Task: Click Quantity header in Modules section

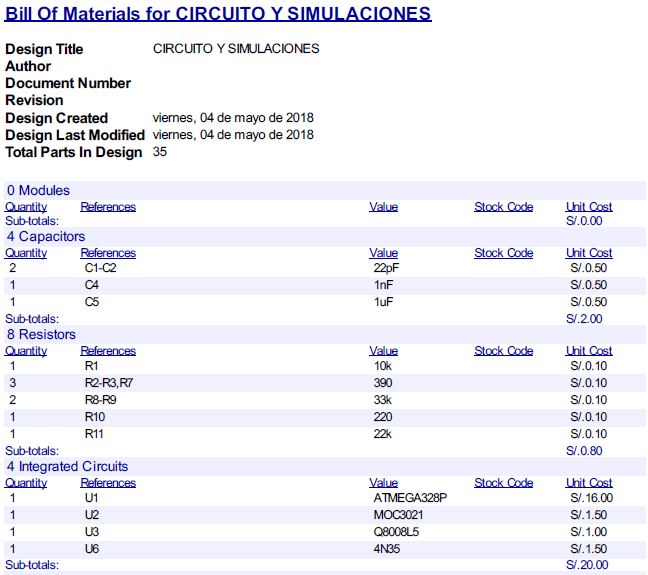Action: 26,207
